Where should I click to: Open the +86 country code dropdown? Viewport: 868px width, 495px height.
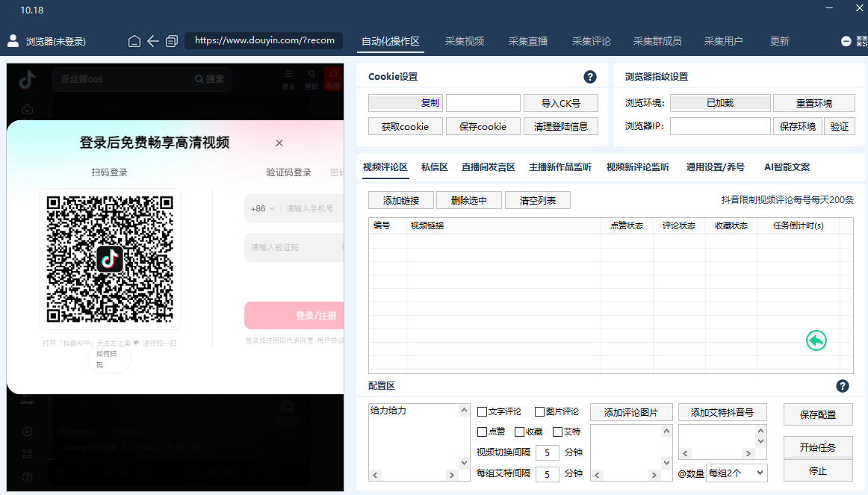pos(262,208)
